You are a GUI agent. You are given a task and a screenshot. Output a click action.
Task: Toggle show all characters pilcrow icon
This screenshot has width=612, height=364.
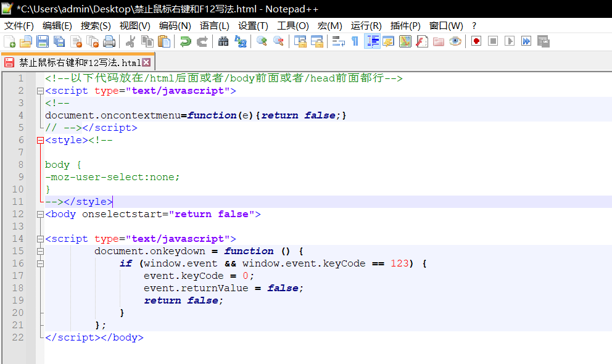[355, 41]
